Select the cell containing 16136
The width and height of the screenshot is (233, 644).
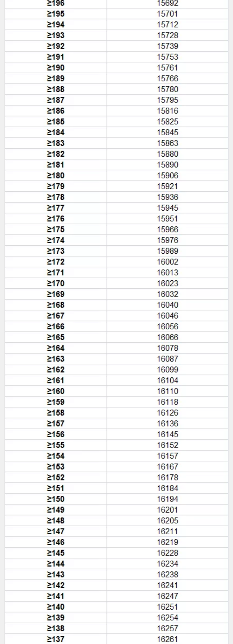(167, 423)
